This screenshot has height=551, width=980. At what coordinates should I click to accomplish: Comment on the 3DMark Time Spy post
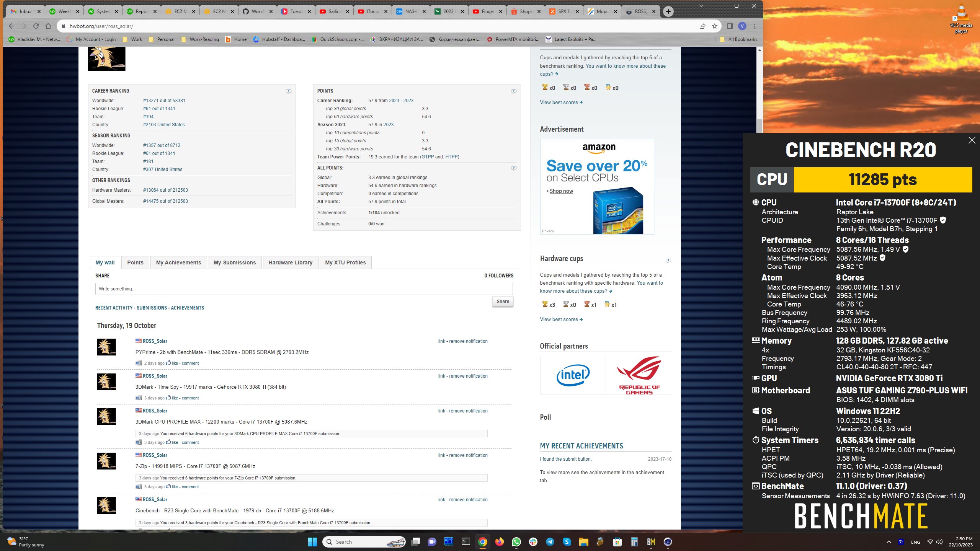click(190, 398)
